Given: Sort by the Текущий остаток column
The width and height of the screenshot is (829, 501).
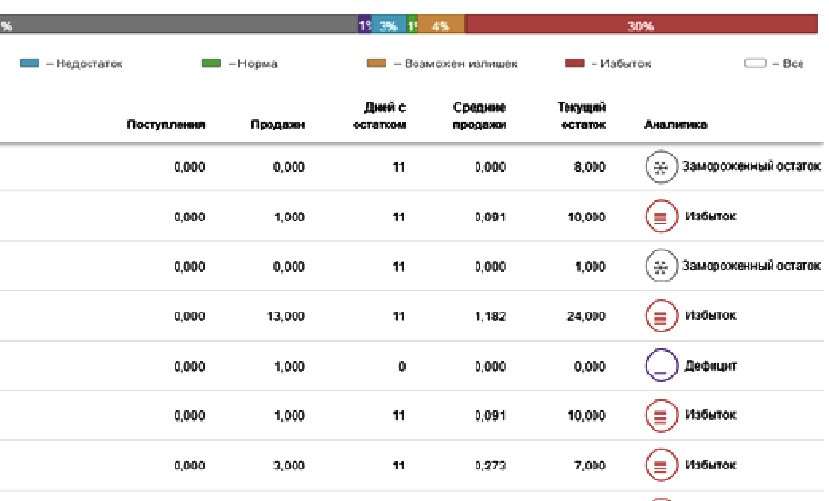Looking at the screenshot, I should point(581,116).
